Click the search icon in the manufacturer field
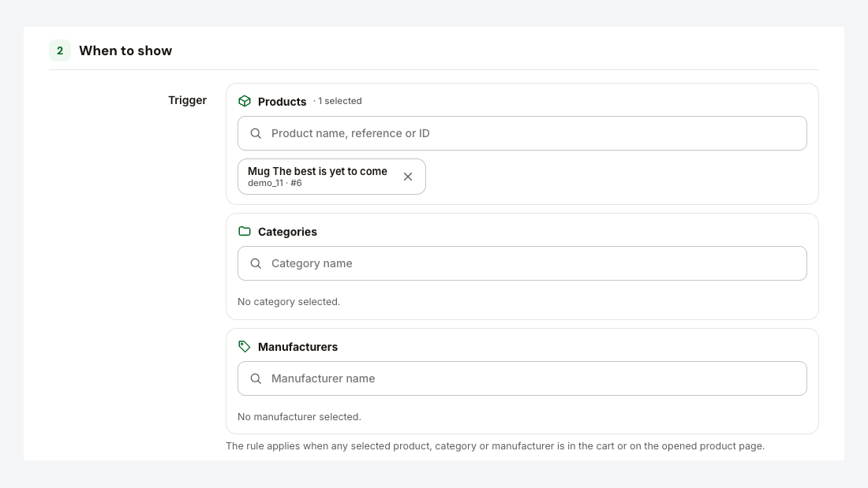This screenshot has height=488, width=868. [256, 378]
